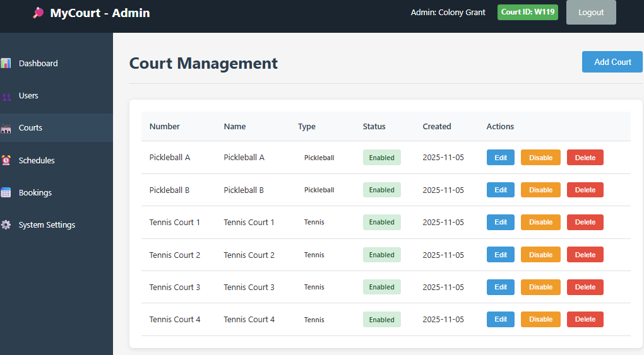Edit the Pickleball A court
Viewport: 644px width, 355px height.
coord(501,158)
